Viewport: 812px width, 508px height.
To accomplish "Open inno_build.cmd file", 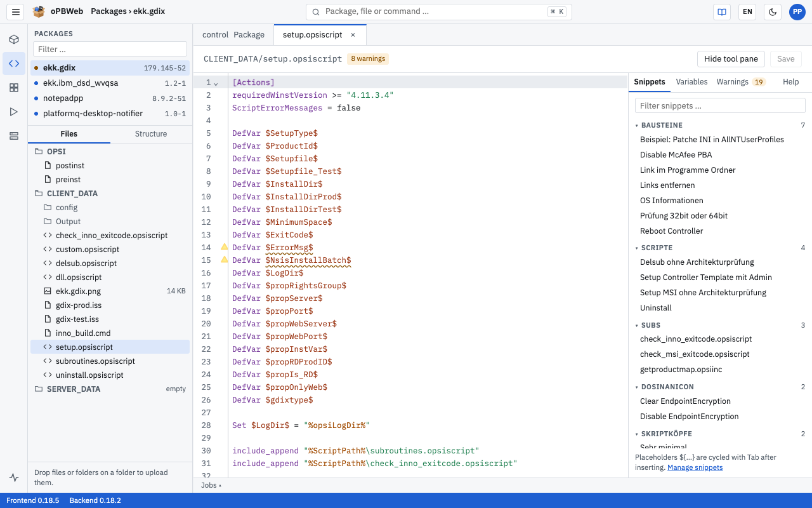I will click(110, 333).
